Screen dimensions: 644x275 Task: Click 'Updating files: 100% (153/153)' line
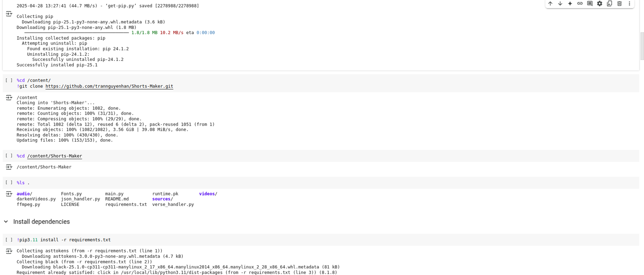coord(64,140)
